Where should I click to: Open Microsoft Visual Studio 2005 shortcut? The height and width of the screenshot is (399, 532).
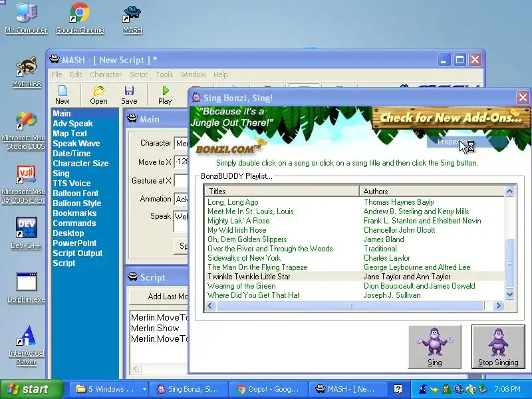pyautogui.click(x=23, y=131)
